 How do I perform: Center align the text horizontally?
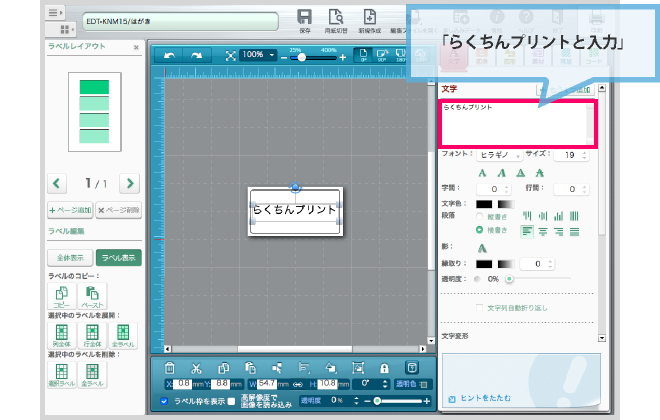(x=543, y=231)
